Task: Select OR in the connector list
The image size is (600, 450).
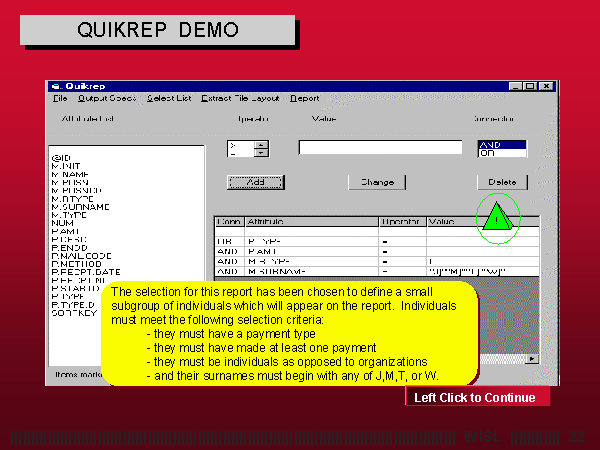Action: 503,153
